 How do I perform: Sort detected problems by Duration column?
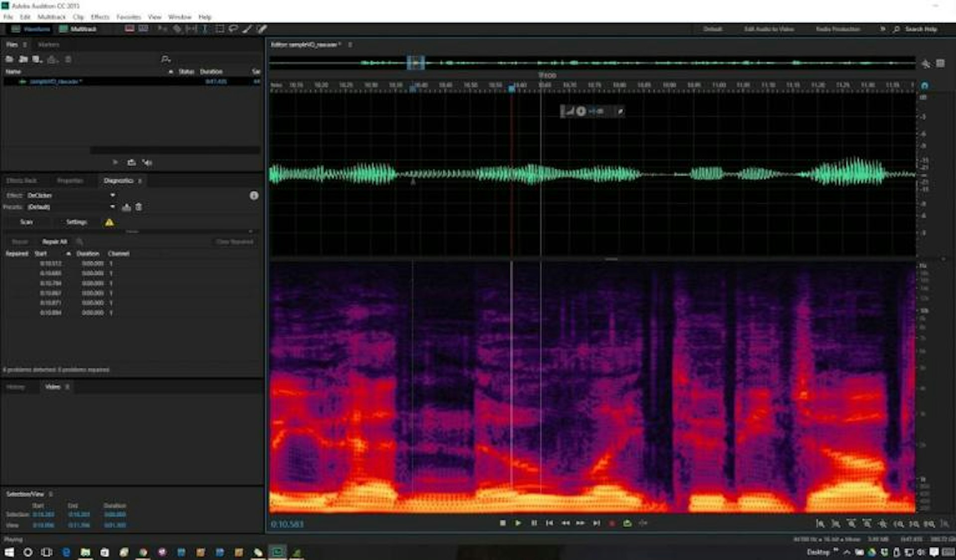[x=88, y=254]
